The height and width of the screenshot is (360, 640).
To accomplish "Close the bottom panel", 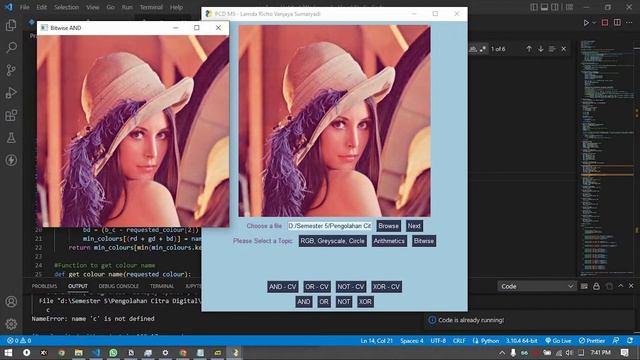I will pos(631,286).
